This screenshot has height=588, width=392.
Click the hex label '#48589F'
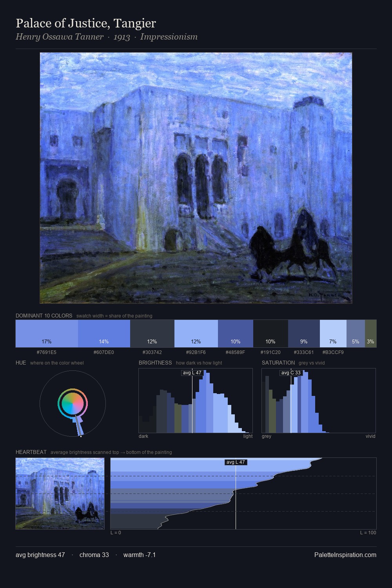tap(236, 352)
